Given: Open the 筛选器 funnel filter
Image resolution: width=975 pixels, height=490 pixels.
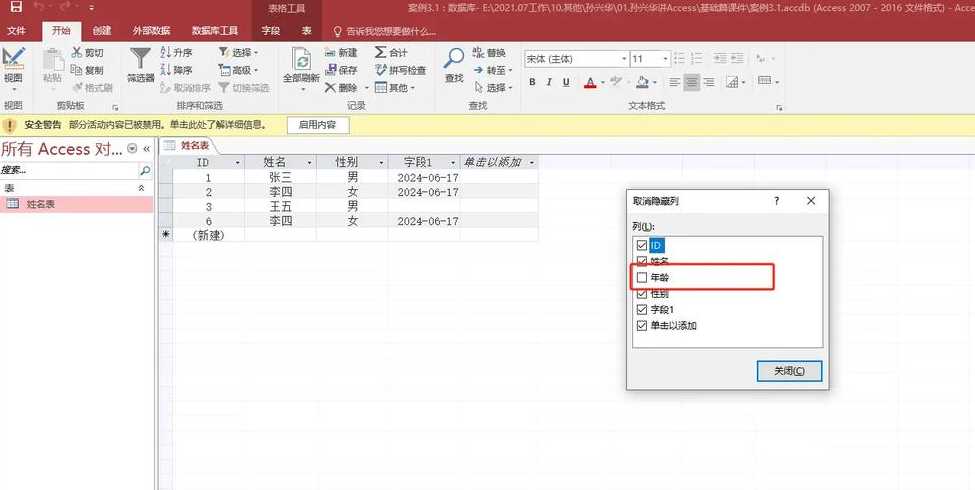Looking at the screenshot, I should pos(141,65).
